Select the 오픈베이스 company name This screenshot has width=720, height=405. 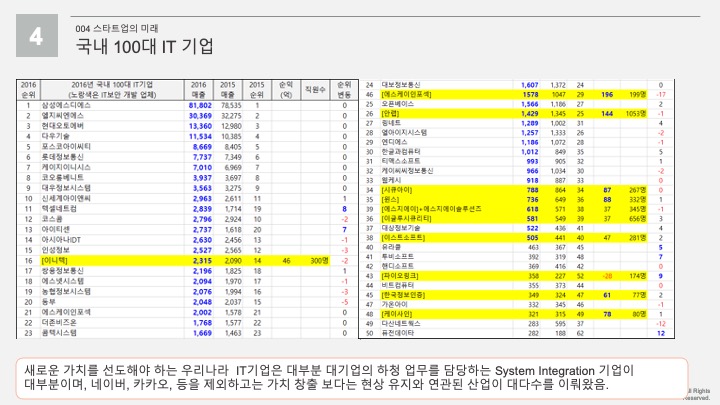coord(397,104)
